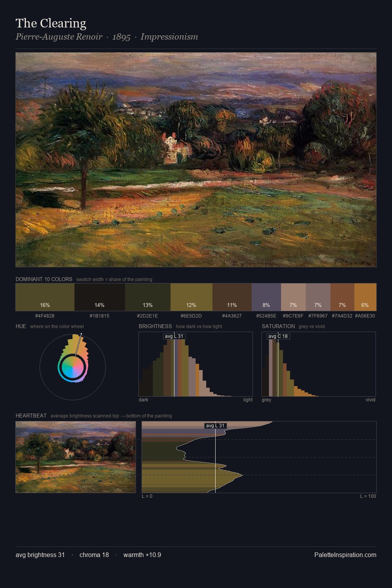Click the 'avg L 31' label in Brightness histogram
The width and height of the screenshot is (392, 588).
[x=174, y=336]
